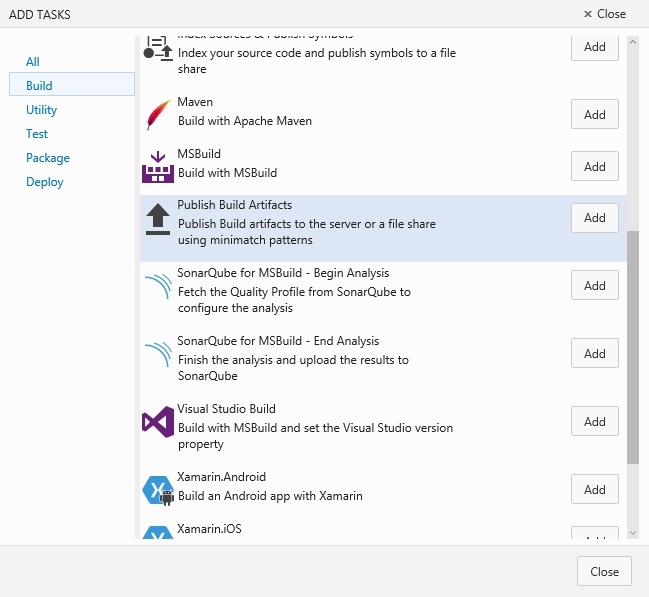Add the Publish Build Artifacts task

click(595, 218)
